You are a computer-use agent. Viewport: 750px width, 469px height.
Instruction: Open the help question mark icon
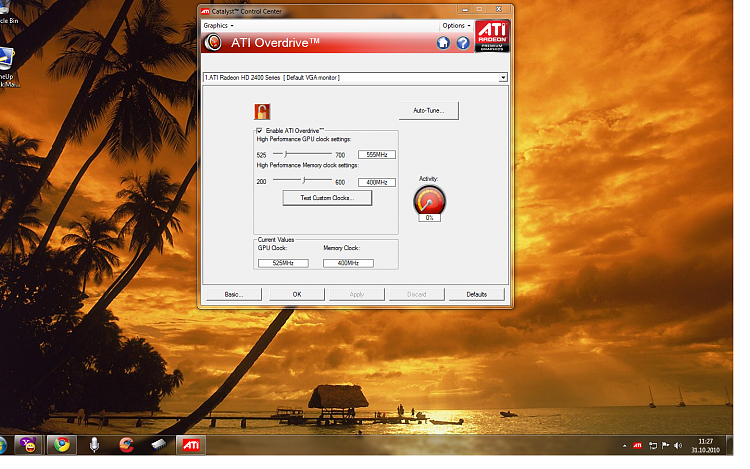tap(463, 43)
